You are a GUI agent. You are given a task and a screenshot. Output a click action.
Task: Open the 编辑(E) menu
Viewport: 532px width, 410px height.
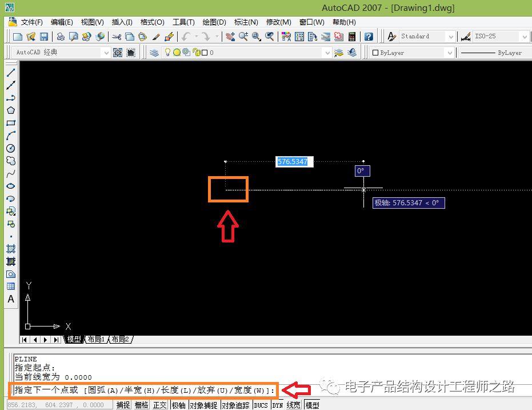(x=62, y=22)
